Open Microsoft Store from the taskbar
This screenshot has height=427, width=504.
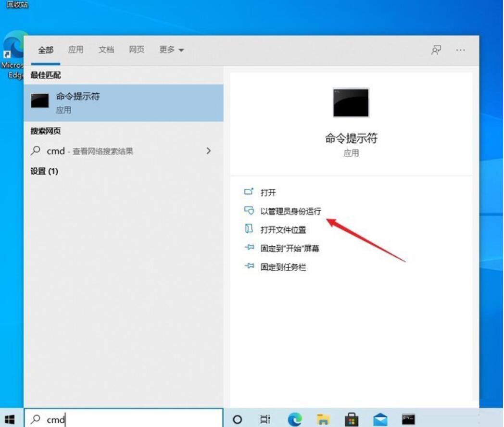point(351,418)
